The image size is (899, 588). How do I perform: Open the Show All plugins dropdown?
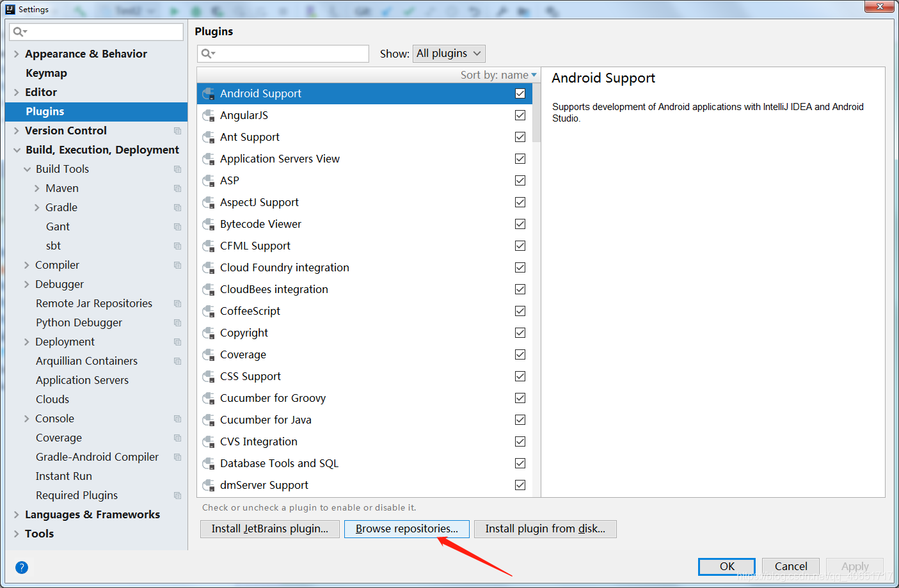tap(449, 54)
